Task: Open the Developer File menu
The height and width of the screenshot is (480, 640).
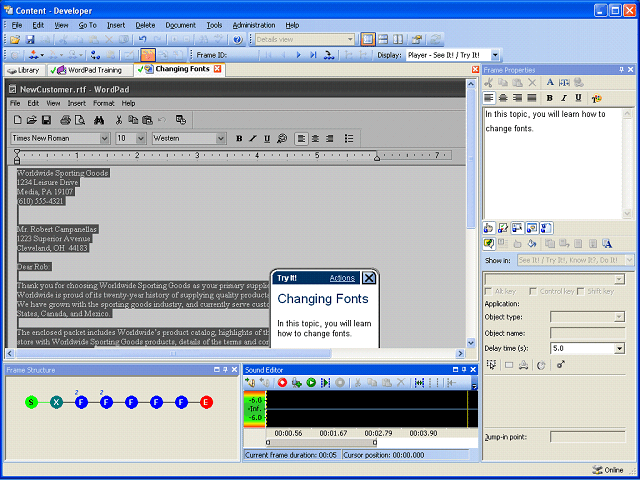Action: [x=17, y=25]
